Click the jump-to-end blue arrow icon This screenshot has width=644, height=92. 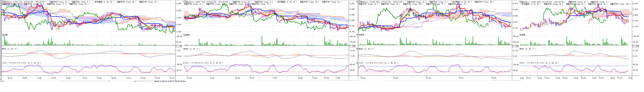(x=184, y=82)
